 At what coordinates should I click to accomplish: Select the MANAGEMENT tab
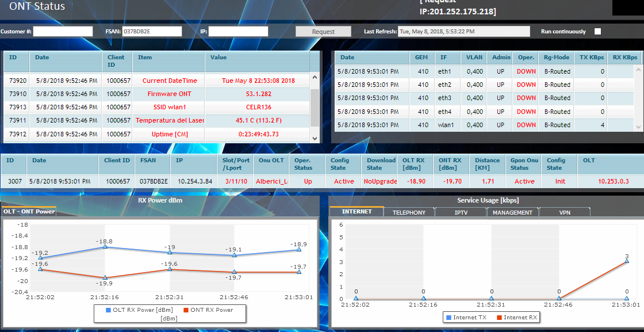[x=512, y=212]
